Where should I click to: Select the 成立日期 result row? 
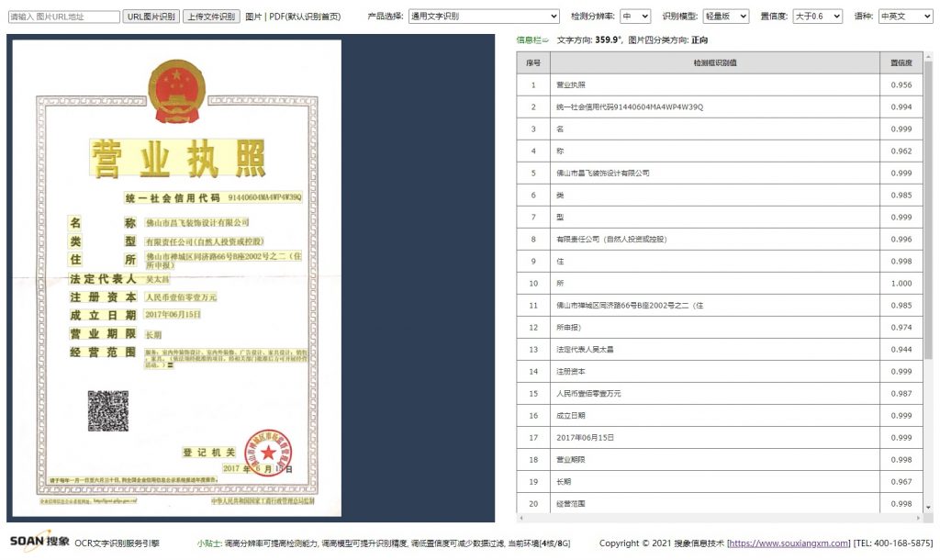720,416
